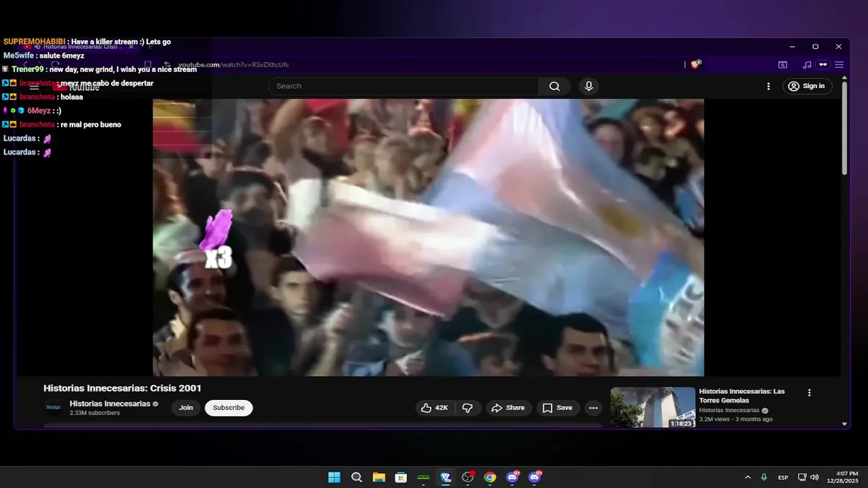Start voice search with microphone icon

coord(589,86)
